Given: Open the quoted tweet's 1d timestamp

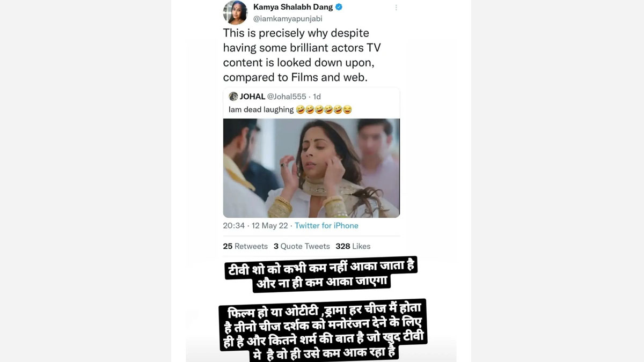Looking at the screenshot, I should click(317, 97).
